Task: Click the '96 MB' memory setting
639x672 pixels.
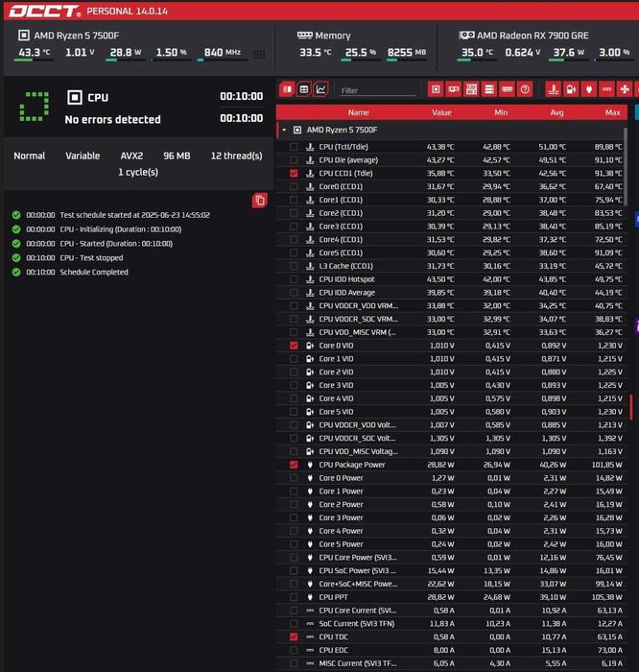Action: pyautogui.click(x=177, y=156)
